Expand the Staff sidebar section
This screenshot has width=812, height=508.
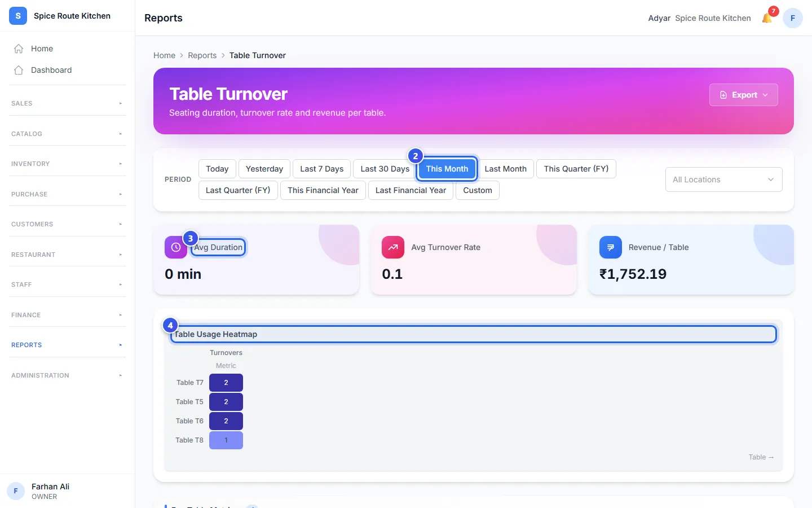(67, 284)
